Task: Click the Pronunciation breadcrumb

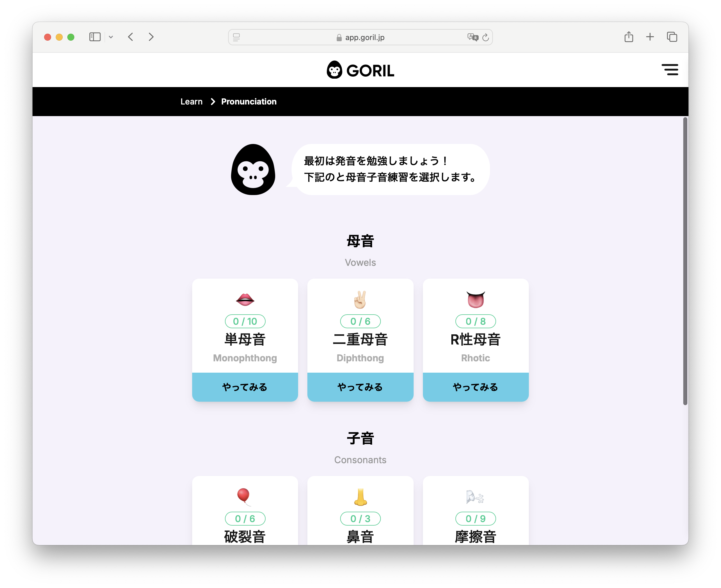Action: coord(248,102)
